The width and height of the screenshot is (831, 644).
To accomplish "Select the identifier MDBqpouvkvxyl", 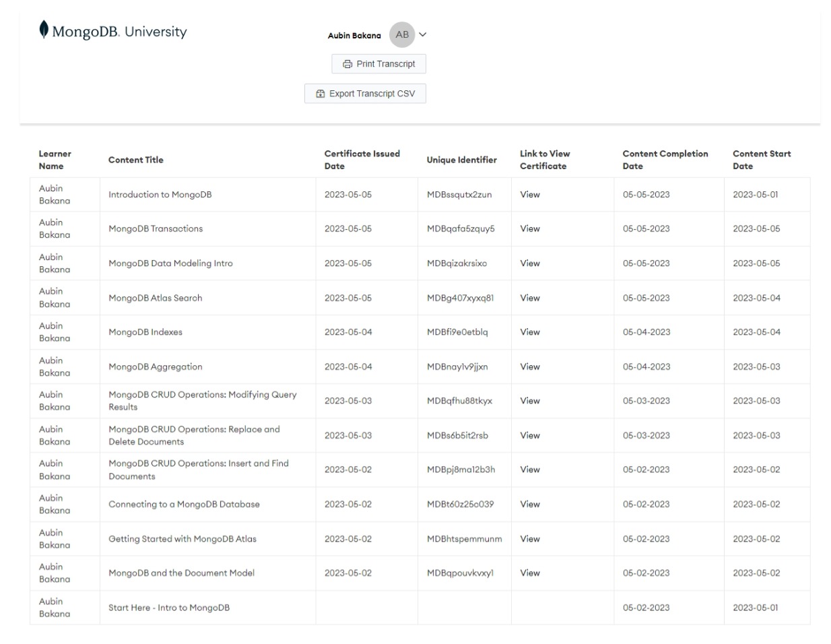I will click(x=460, y=573).
